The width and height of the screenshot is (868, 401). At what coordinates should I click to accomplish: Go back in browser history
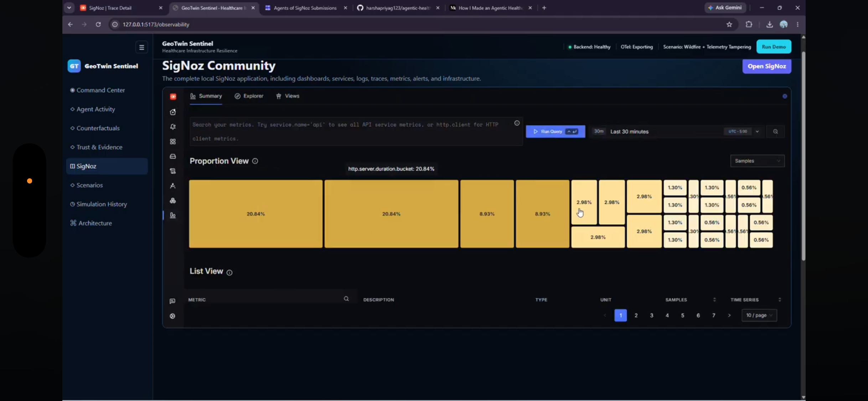(71, 24)
